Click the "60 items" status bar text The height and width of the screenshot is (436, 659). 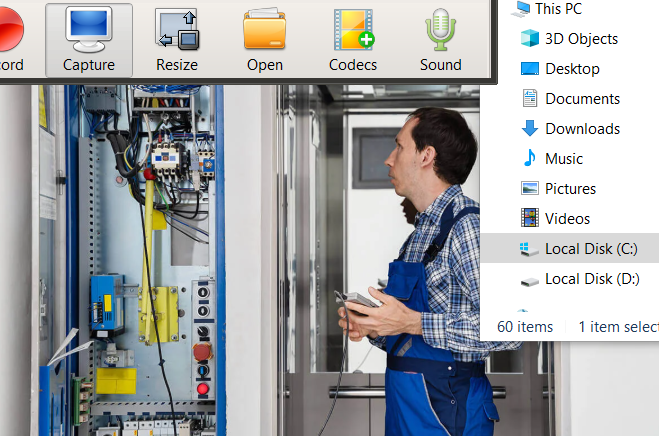click(525, 327)
